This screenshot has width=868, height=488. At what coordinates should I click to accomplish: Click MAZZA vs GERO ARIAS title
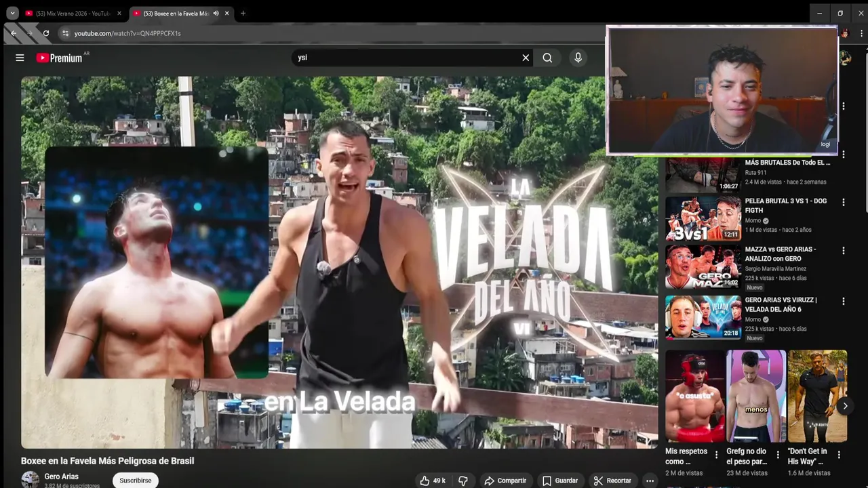[781, 253]
